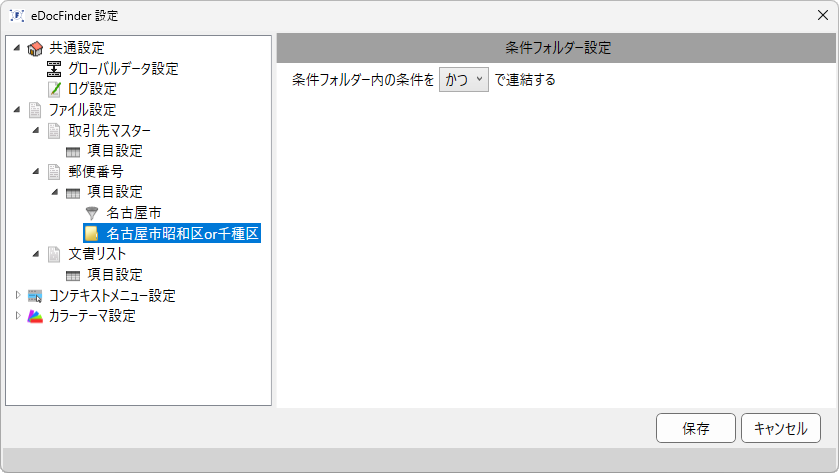Click the table icon under 文書リスト
Screen dimensions: 839x473
[x=73, y=276]
